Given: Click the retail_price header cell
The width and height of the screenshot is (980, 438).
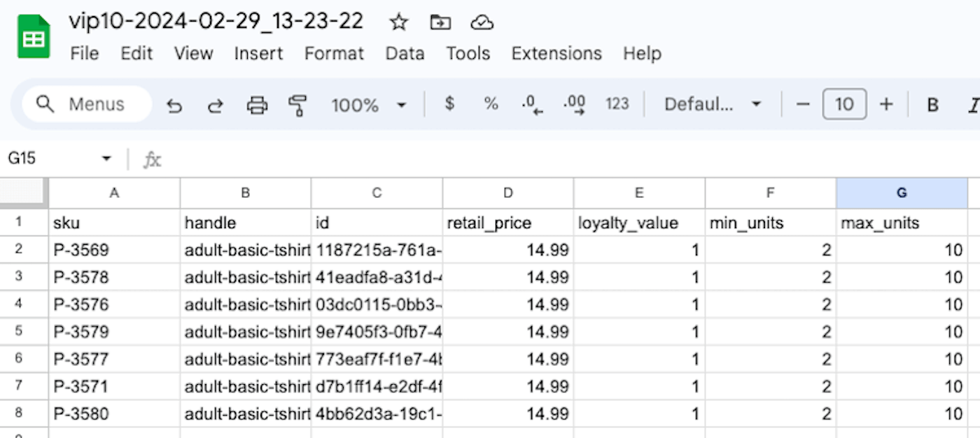Looking at the screenshot, I should pos(508,222).
